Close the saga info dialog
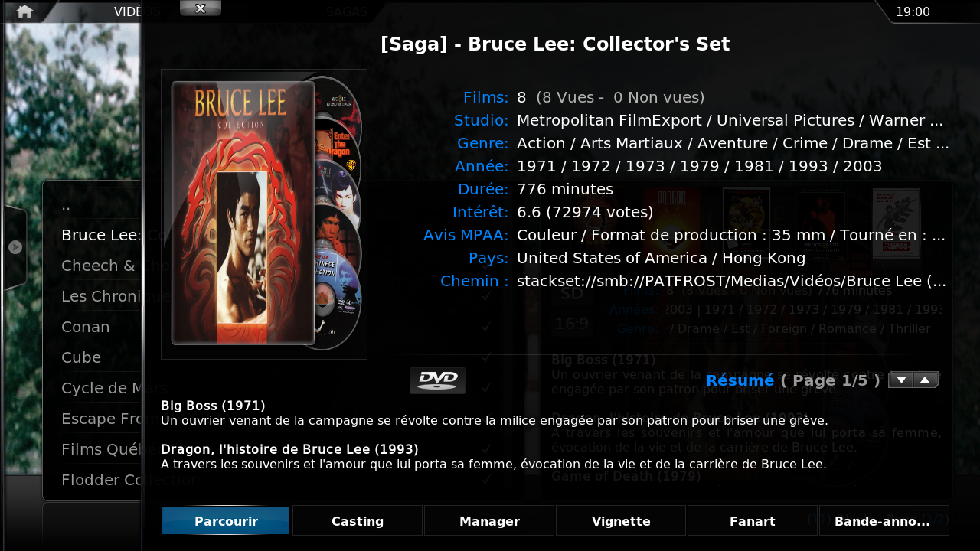Viewport: 980px width, 551px height. point(201,8)
